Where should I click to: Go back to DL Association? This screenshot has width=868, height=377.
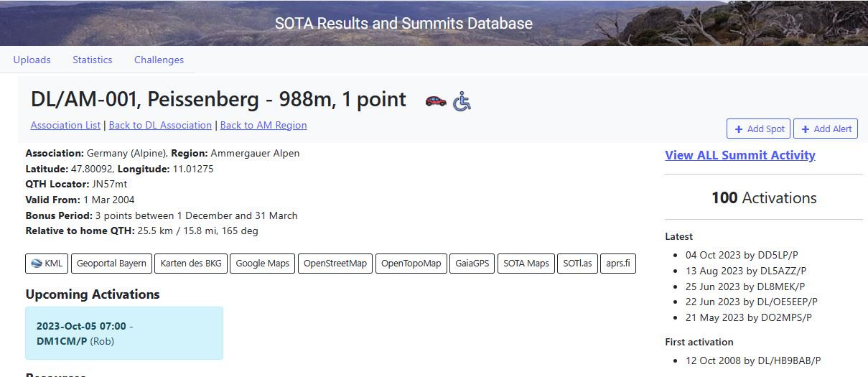tap(160, 125)
